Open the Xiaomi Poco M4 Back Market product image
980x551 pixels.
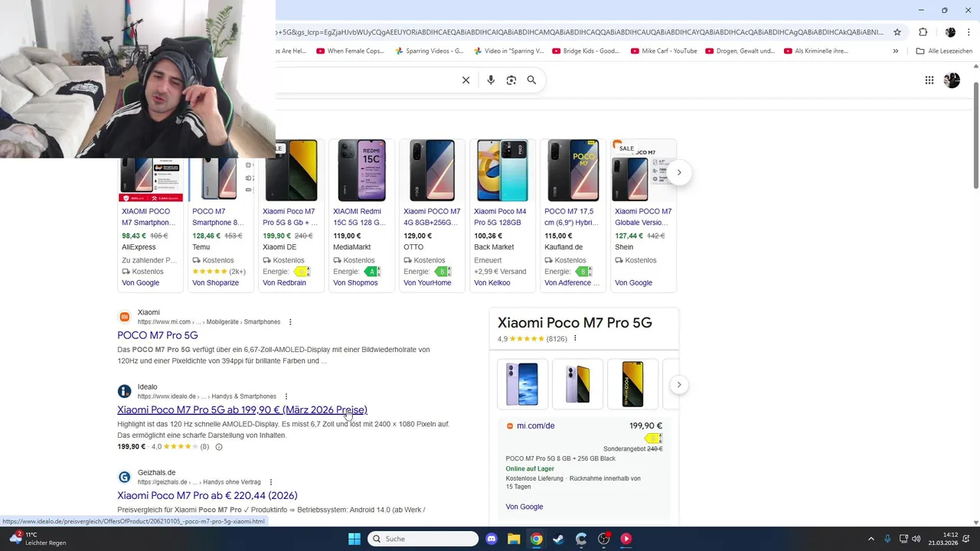pyautogui.click(x=502, y=171)
